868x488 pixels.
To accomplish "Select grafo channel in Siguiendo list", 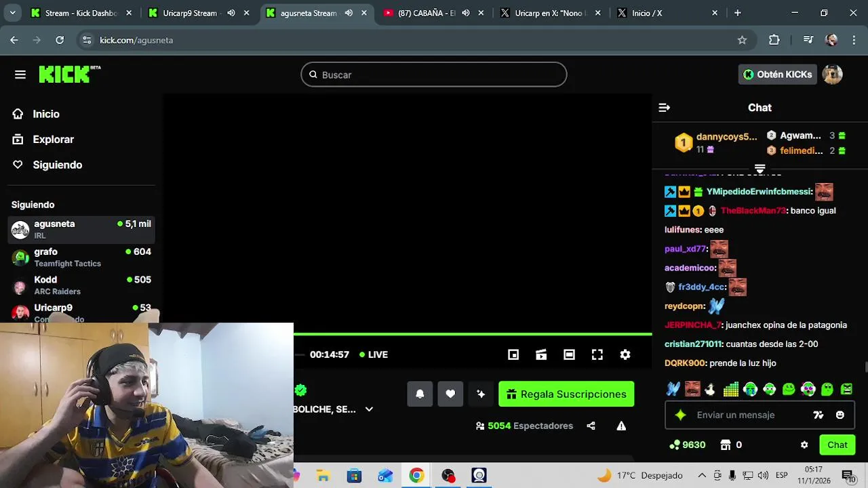I will (81, 257).
